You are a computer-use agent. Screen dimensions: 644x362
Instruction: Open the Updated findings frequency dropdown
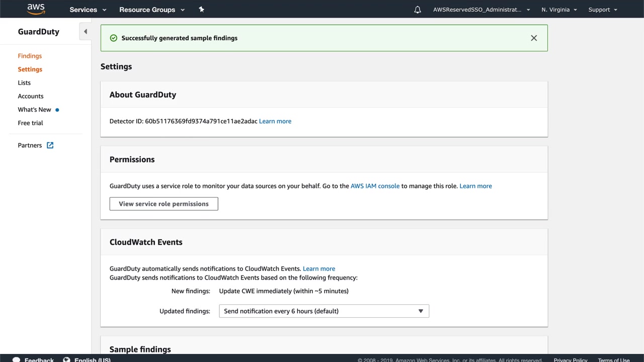[x=324, y=311]
